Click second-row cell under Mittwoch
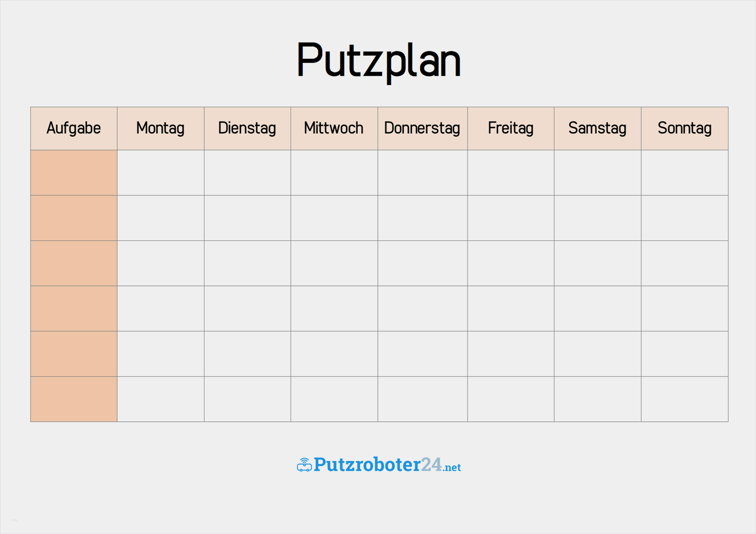This screenshot has width=756, height=534. 334,218
